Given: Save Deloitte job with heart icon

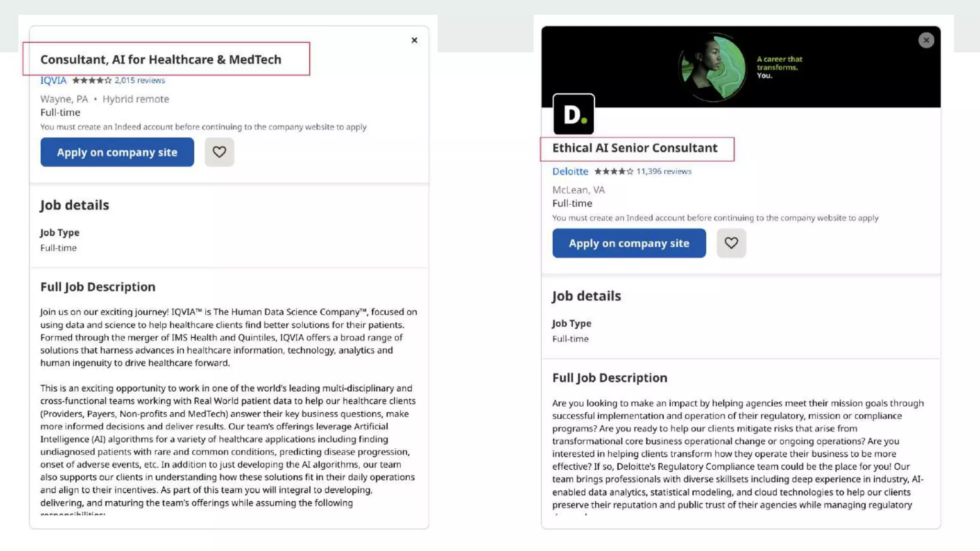Looking at the screenshot, I should [731, 243].
